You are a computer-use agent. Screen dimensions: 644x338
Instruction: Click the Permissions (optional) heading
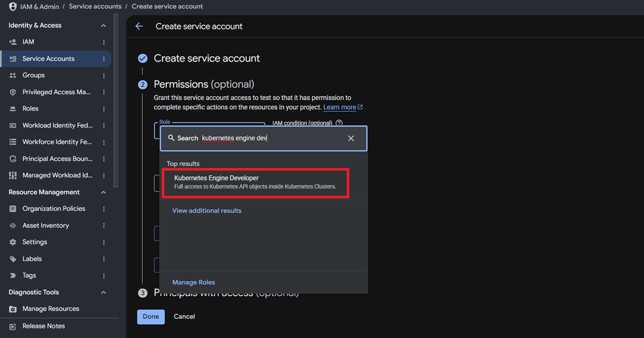(x=204, y=84)
